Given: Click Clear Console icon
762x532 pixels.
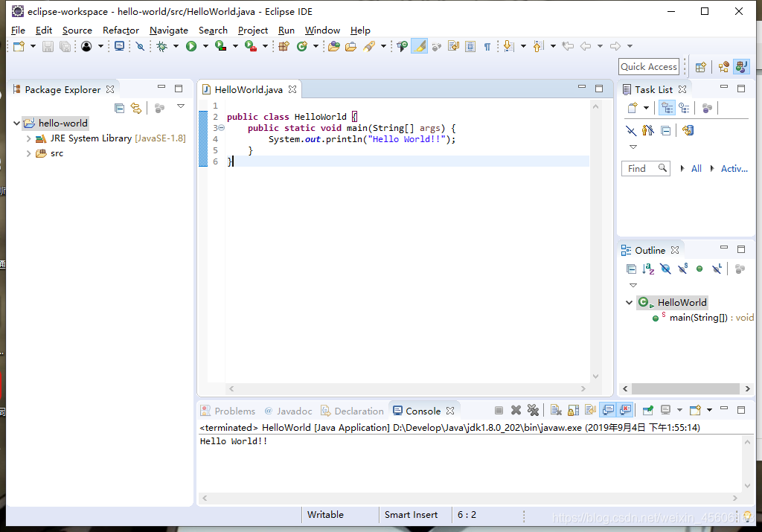Looking at the screenshot, I should [556, 411].
